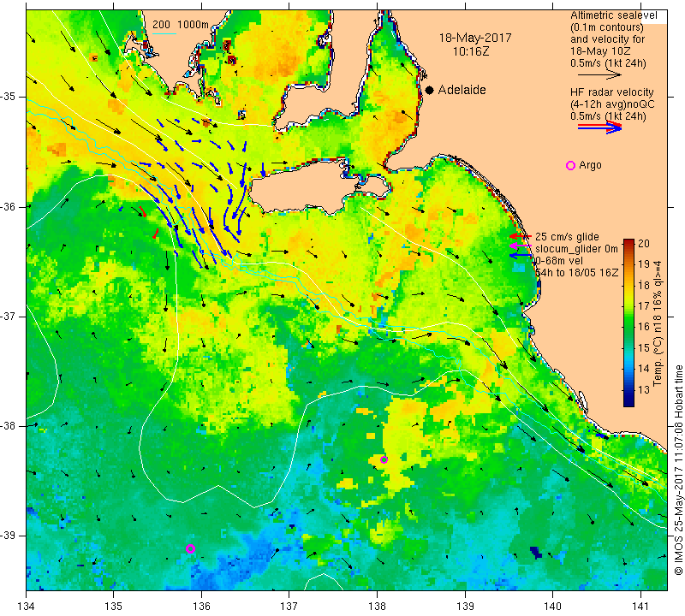Screen dimensions: 685x616
Task: Click the '54h to 18/05 16Z' text
Action: 576,273
